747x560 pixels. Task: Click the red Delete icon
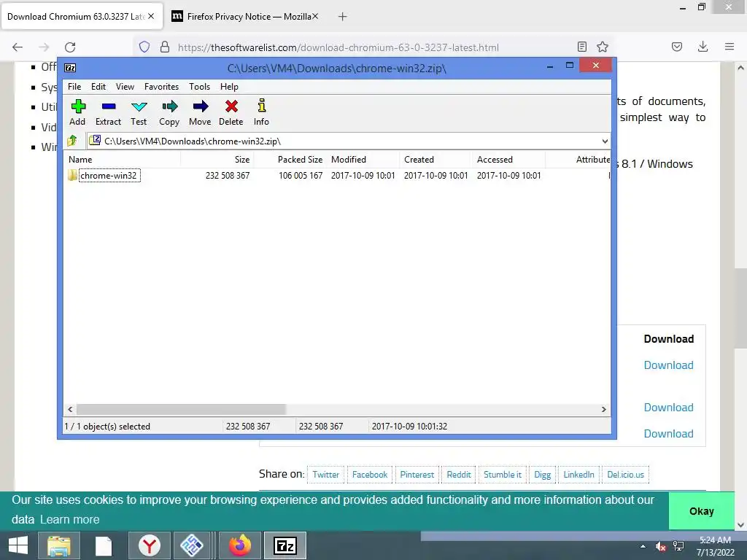pos(231,106)
